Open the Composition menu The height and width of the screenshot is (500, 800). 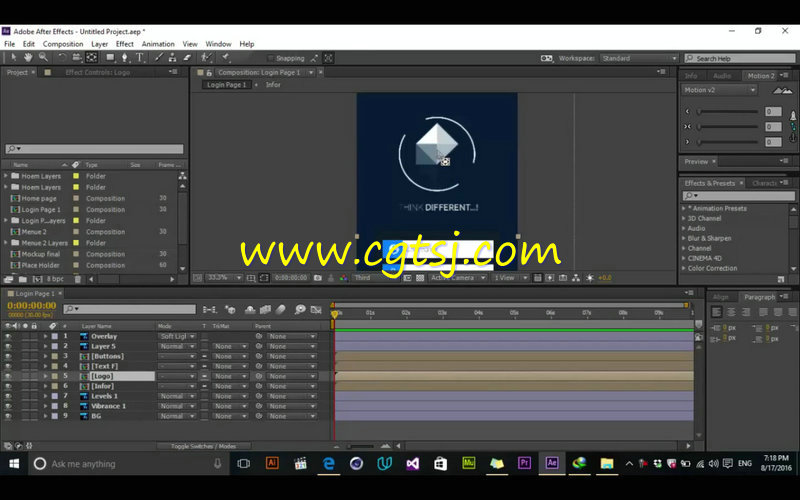[x=63, y=44]
